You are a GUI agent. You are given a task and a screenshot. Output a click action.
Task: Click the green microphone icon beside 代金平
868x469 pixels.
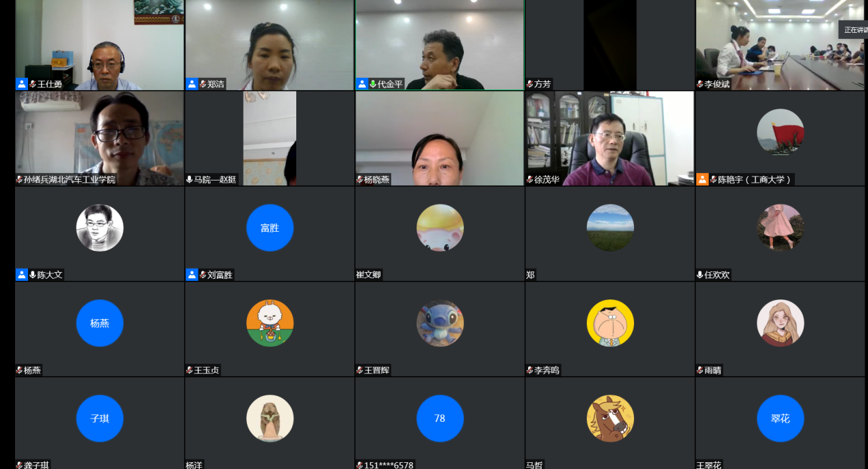tap(373, 84)
